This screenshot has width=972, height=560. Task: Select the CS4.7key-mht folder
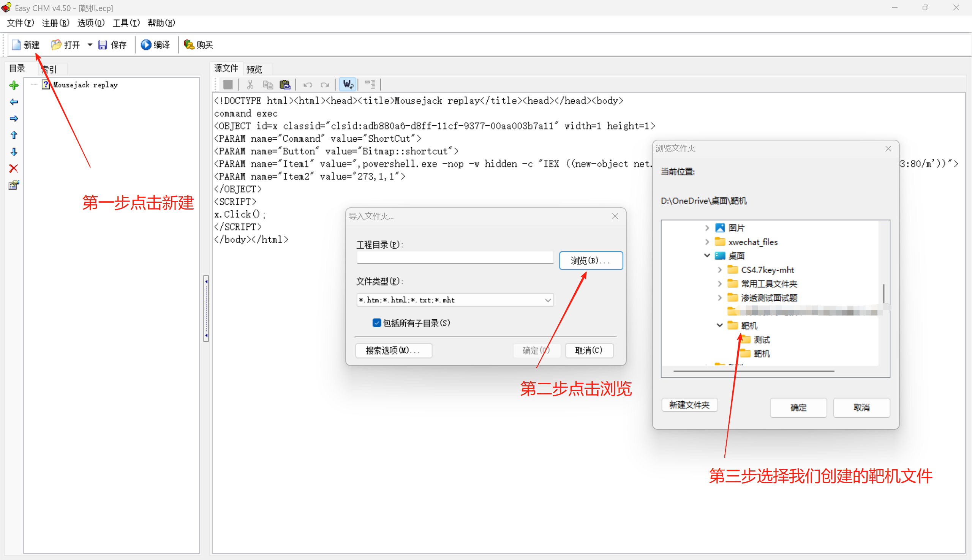(x=767, y=270)
